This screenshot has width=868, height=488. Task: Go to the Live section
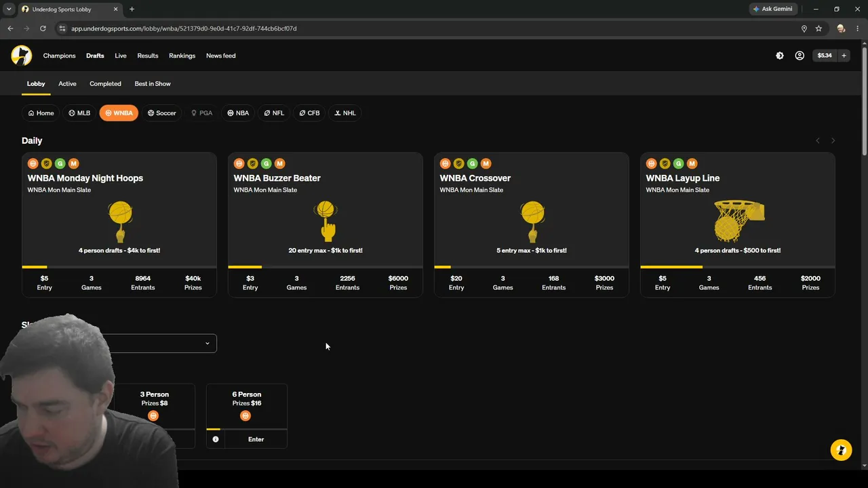pyautogui.click(x=121, y=56)
